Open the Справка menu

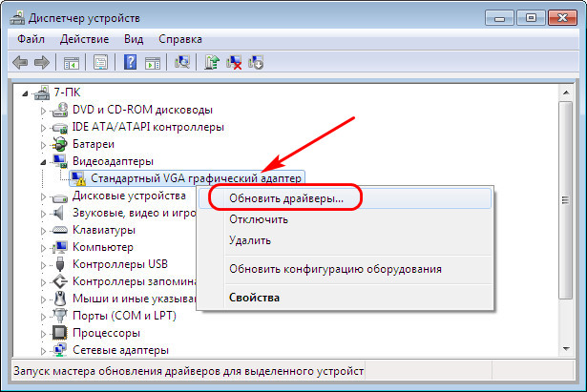tap(180, 39)
